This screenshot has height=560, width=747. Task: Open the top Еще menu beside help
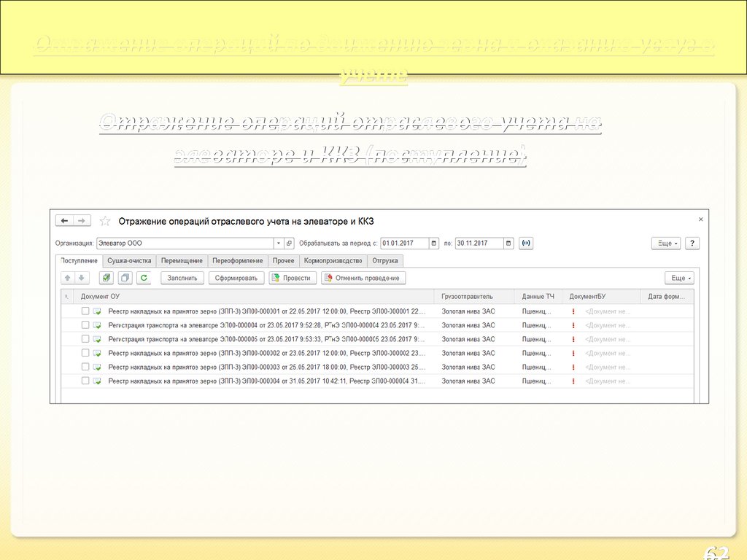[x=666, y=244]
